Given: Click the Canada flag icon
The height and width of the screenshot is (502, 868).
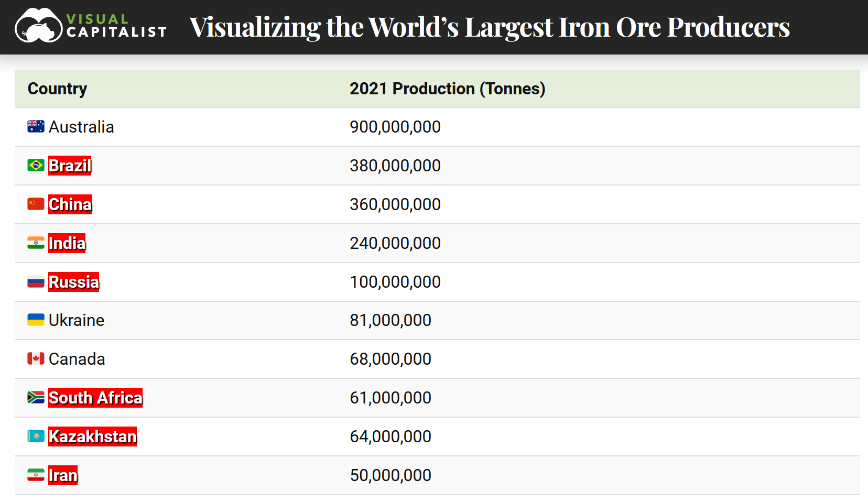Looking at the screenshot, I should click(x=36, y=358).
